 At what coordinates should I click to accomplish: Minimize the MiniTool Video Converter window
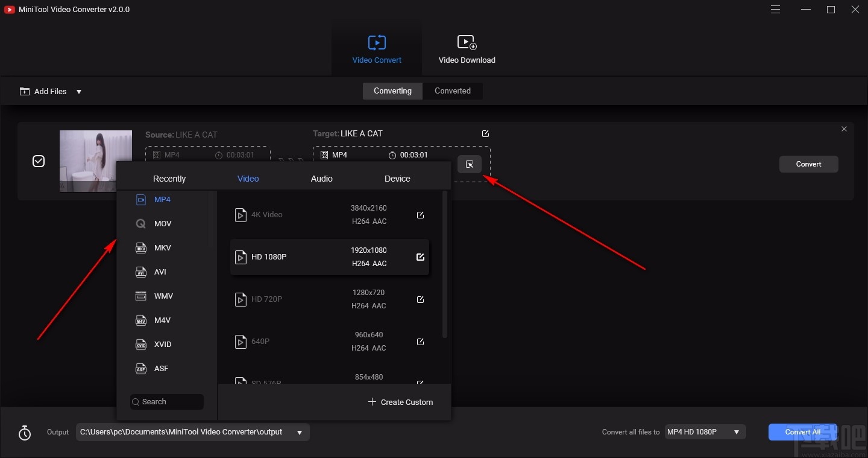(806, 9)
